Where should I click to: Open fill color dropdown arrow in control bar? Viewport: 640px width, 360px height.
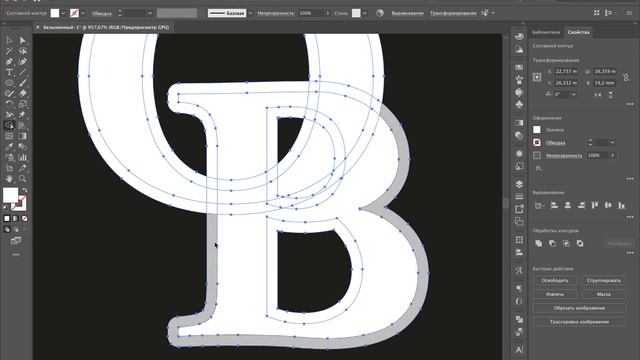coord(63,13)
